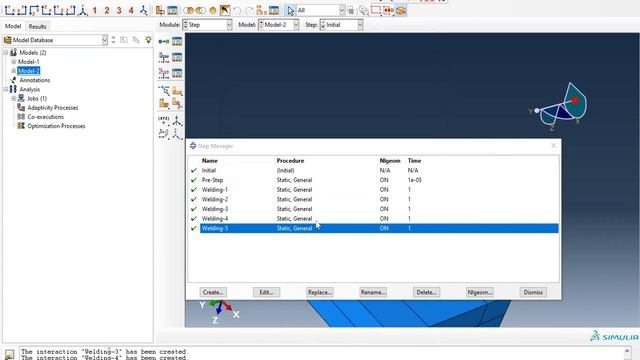Apply saved user view 3
This screenshot has height=360, width=640.
coord(119,10)
